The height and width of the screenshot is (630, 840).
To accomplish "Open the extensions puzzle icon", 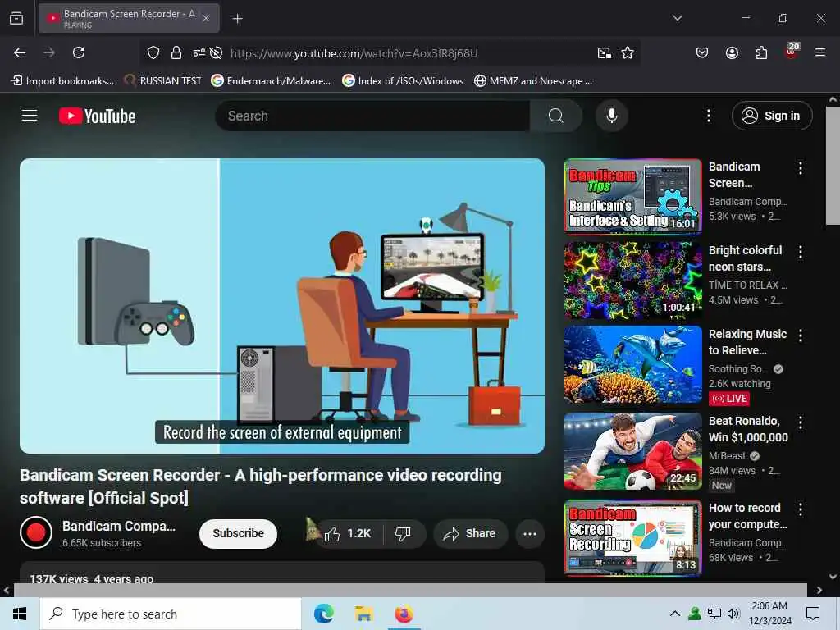I will [761, 52].
